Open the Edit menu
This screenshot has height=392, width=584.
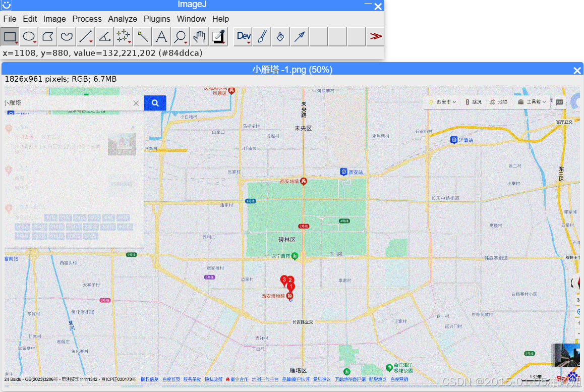[x=30, y=19]
